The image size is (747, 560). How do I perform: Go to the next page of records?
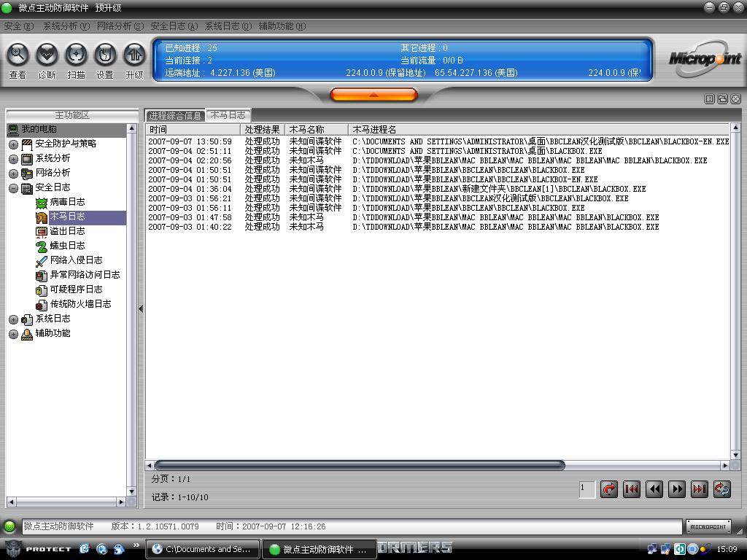tap(676, 489)
